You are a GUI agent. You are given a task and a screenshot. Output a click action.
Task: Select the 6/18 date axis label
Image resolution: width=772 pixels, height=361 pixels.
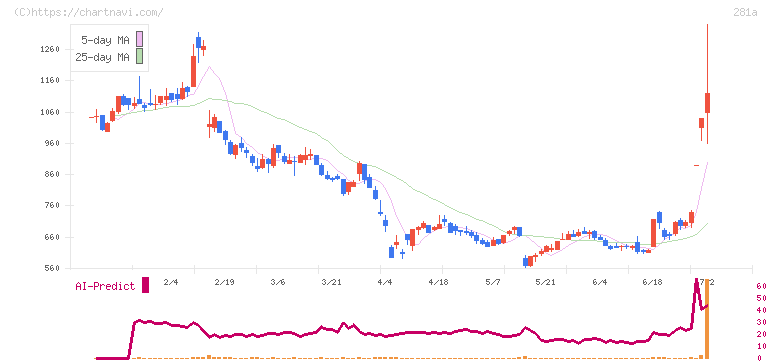[653, 282]
